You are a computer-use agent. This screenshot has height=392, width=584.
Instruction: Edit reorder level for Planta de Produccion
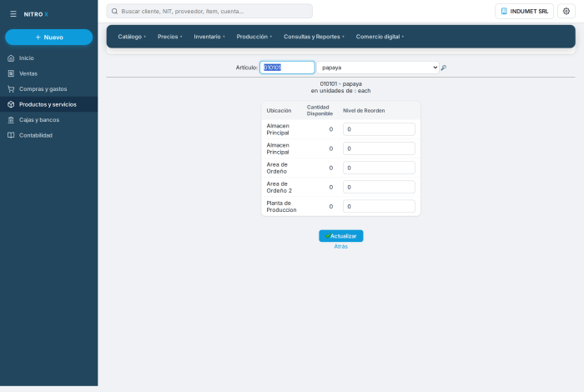click(x=379, y=207)
